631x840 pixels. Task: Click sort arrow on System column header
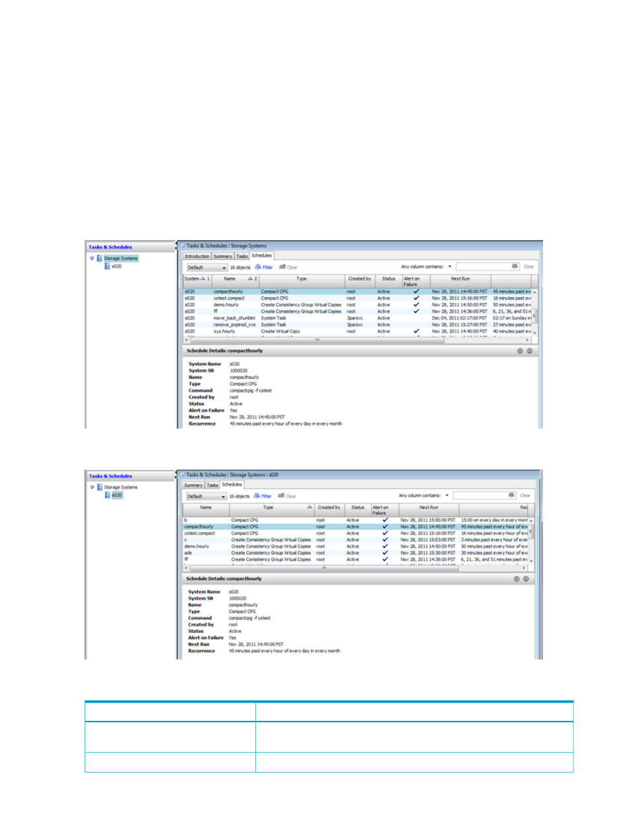pyautogui.click(x=203, y=278)
